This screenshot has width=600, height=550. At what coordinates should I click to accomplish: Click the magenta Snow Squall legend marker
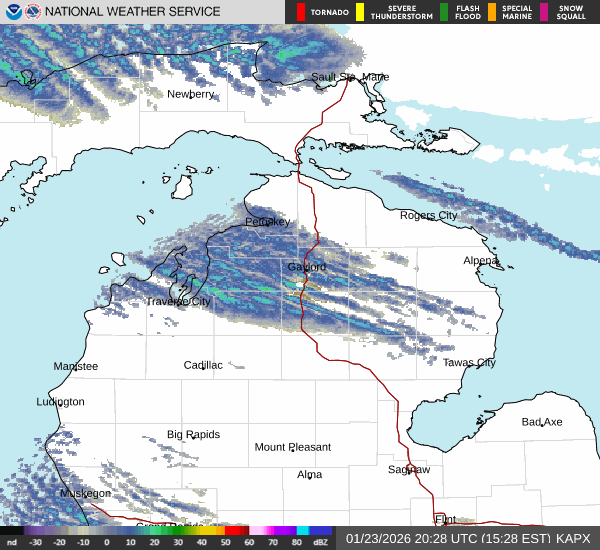tap(544, 12)
